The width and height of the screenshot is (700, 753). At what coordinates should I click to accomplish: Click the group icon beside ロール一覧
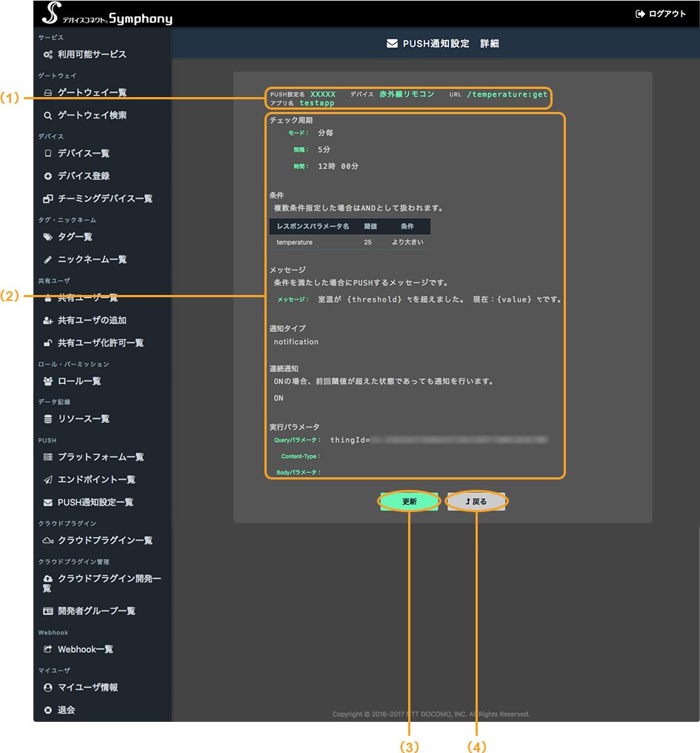(x=48, y=381)
